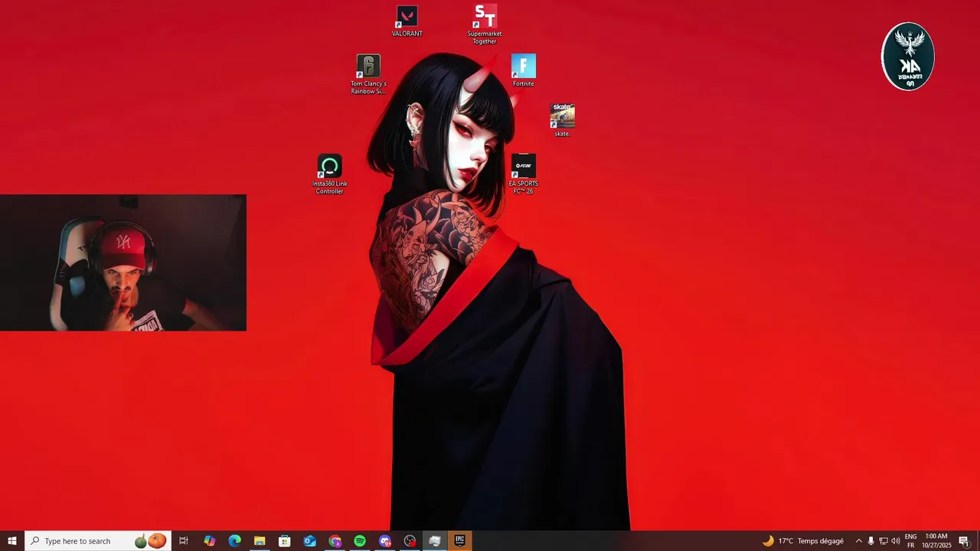The height and width of the screenshot is (551, 980).
Task: Open the clock showing 1:00 AM
Action: point(936,541)
